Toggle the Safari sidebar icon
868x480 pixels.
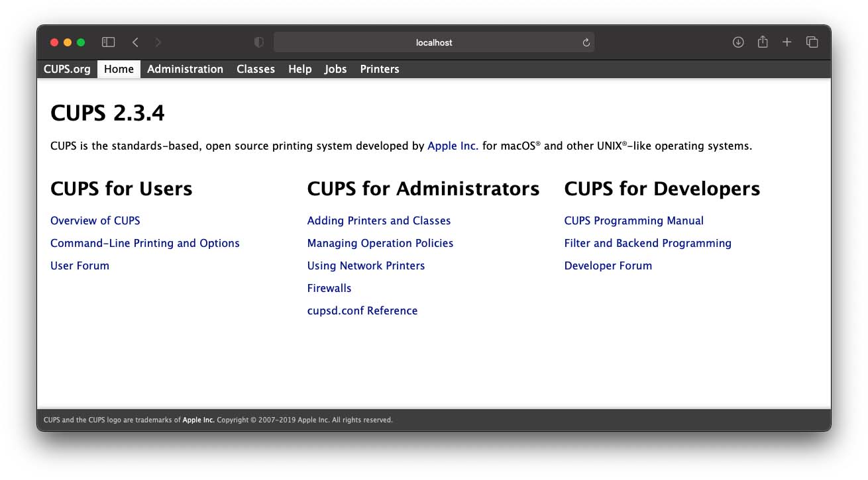[x=107, y=42]
